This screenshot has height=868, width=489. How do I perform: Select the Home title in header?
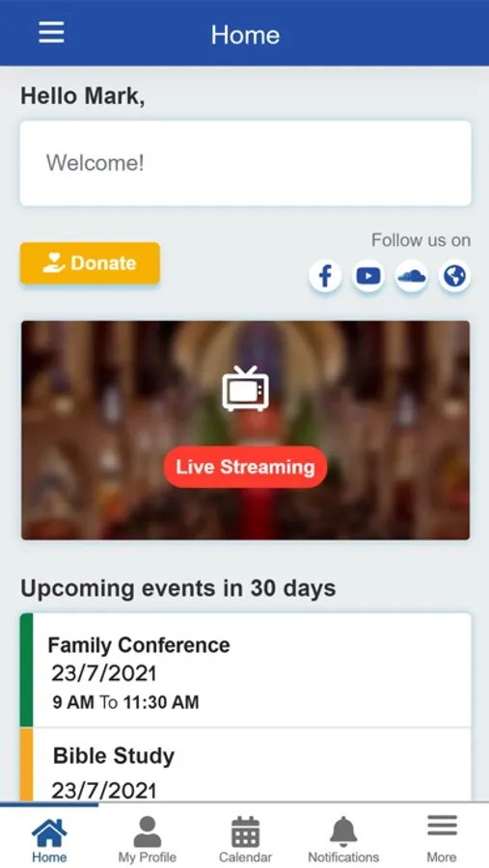tap(245, 35)
